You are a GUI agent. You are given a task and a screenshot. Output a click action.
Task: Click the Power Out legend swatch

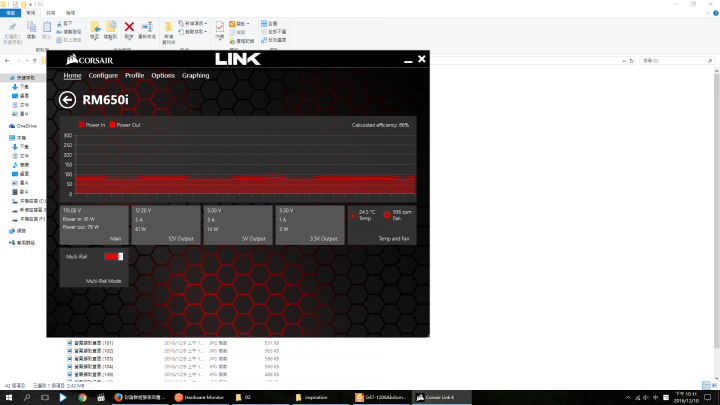(112, 125)
